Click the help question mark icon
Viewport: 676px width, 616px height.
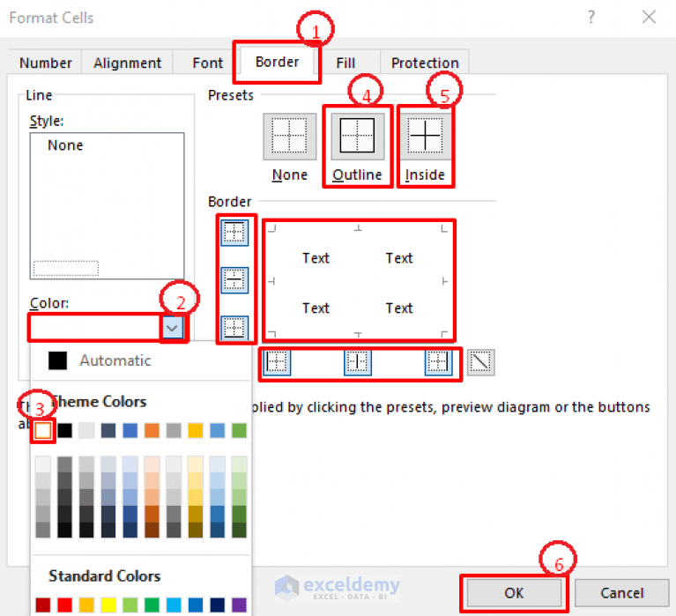coord(591,18)
